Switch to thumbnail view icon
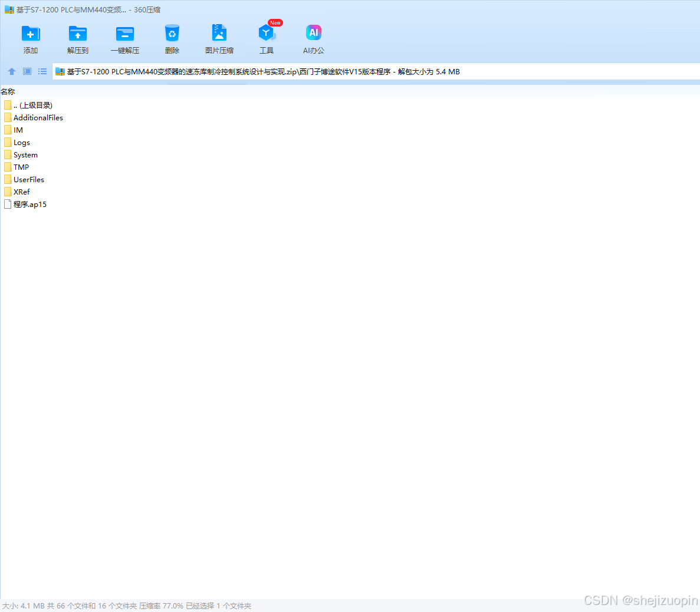Screen dimensions: 700x612 pyautogui.click(x=27, y=71)
